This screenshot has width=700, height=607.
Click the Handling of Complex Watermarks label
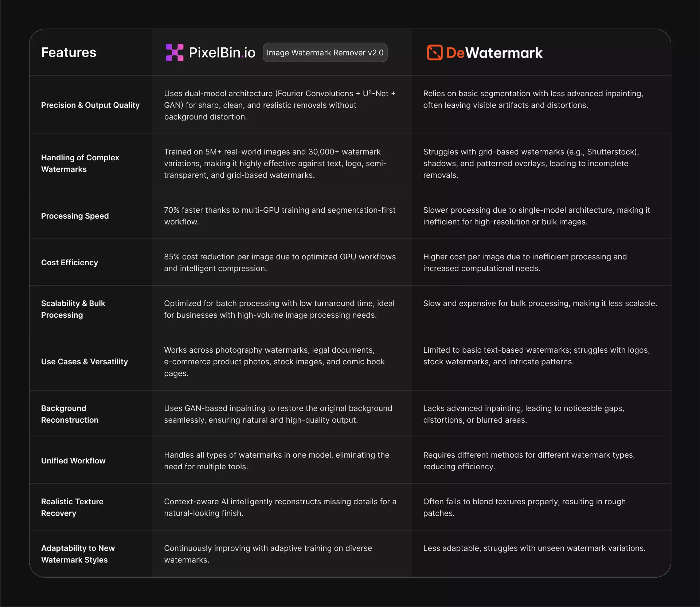pyautogui.click(x=80, y=163)
